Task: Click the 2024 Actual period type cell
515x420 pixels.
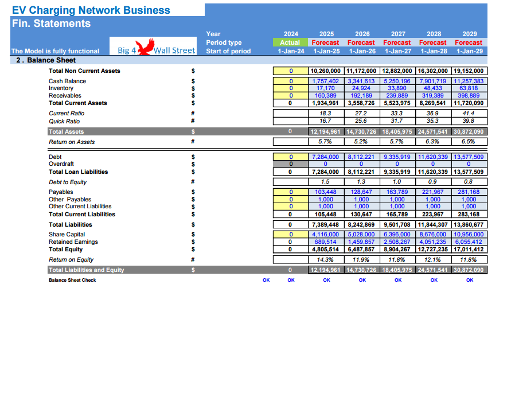Action: coord(290,42)
